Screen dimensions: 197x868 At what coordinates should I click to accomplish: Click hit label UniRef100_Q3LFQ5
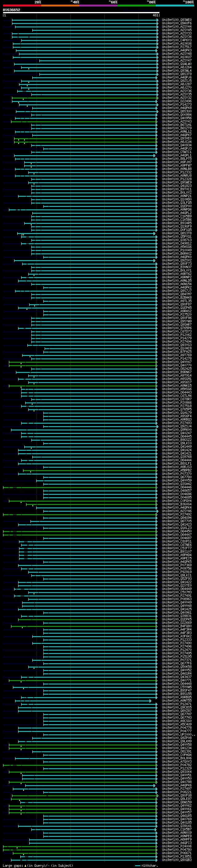177,203
